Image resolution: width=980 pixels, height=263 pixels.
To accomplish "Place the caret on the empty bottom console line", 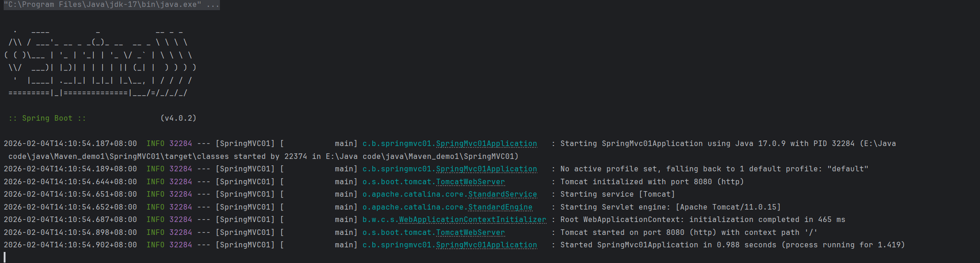I will pyautogui.click(x=5, y=257).
